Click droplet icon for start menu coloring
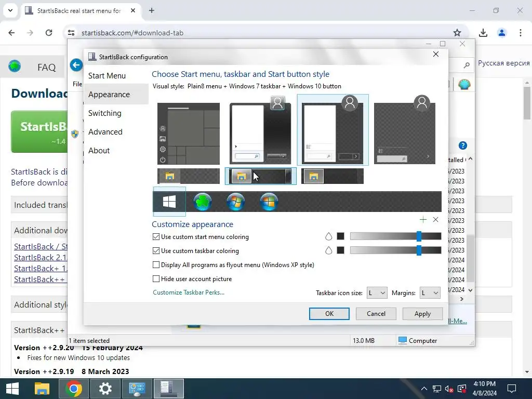532x399 pixels. (x=328, y=236)
